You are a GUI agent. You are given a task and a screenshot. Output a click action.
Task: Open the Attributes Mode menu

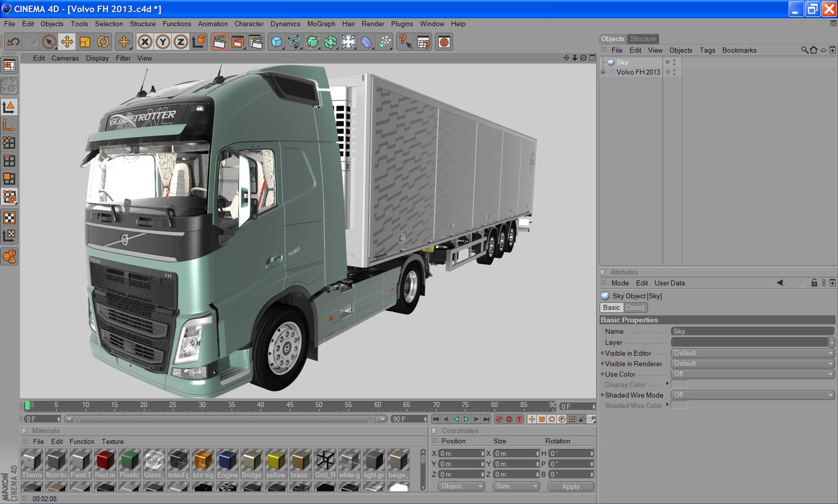620,283
